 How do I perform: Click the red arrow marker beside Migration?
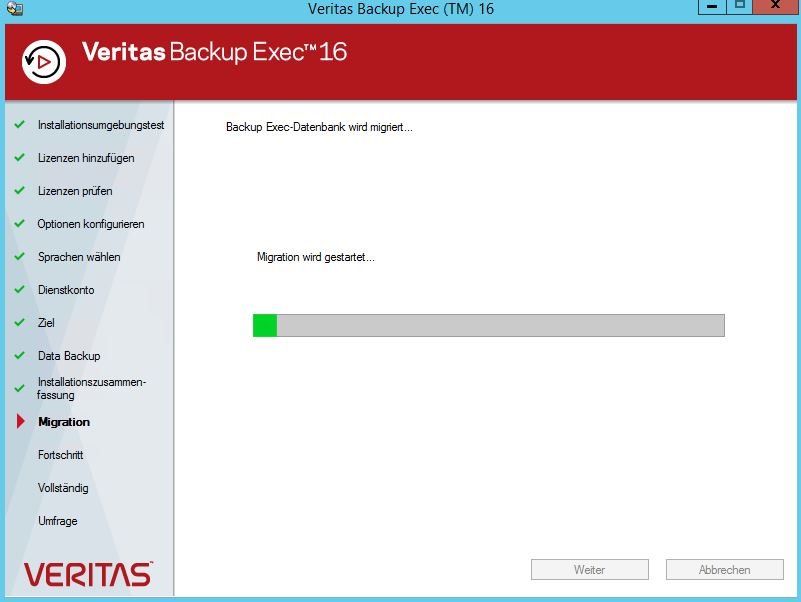tap(20, 421)
